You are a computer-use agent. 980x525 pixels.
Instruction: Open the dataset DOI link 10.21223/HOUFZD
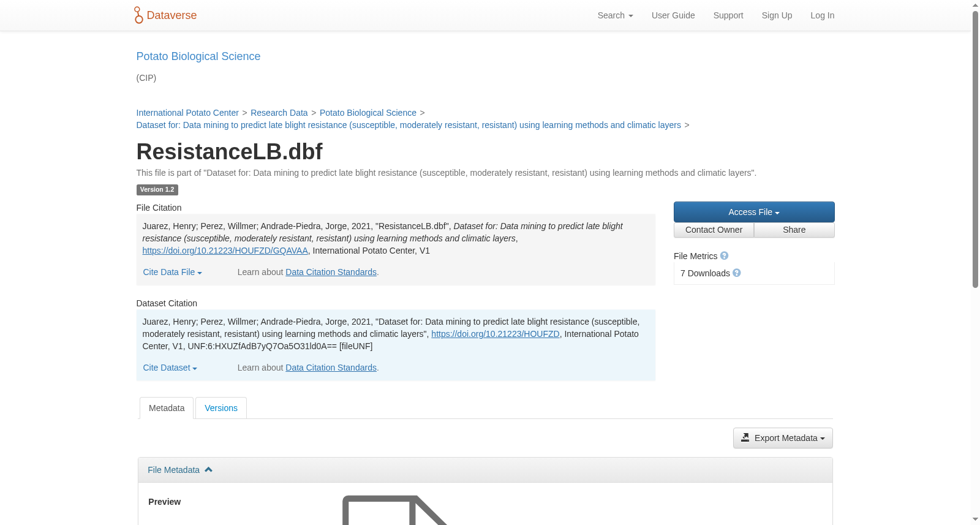point(496,334)
